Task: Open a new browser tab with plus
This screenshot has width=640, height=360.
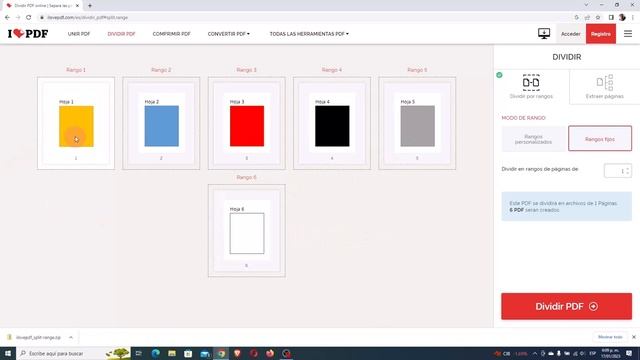Action: (x=90, y=6)
